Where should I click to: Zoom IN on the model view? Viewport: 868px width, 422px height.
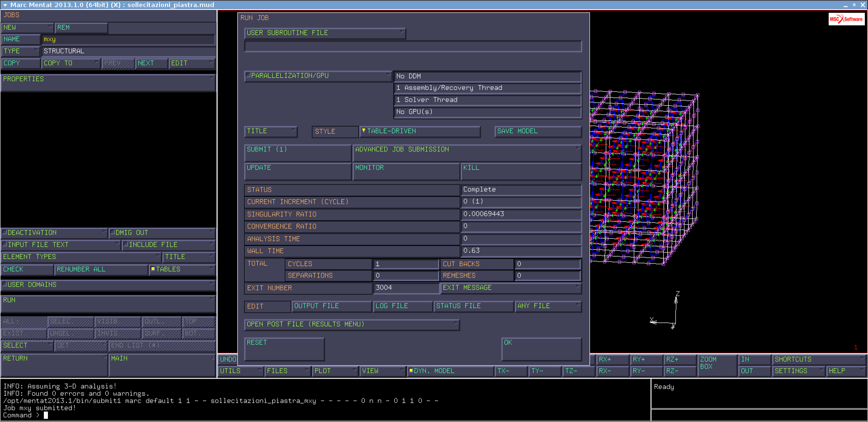tap(754, 360)
